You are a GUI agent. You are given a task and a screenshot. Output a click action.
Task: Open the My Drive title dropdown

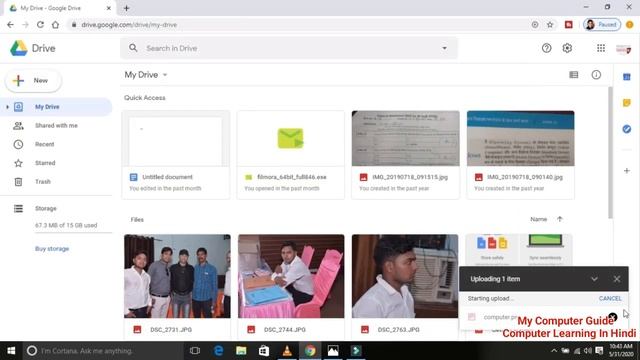(x=165, y=75)
